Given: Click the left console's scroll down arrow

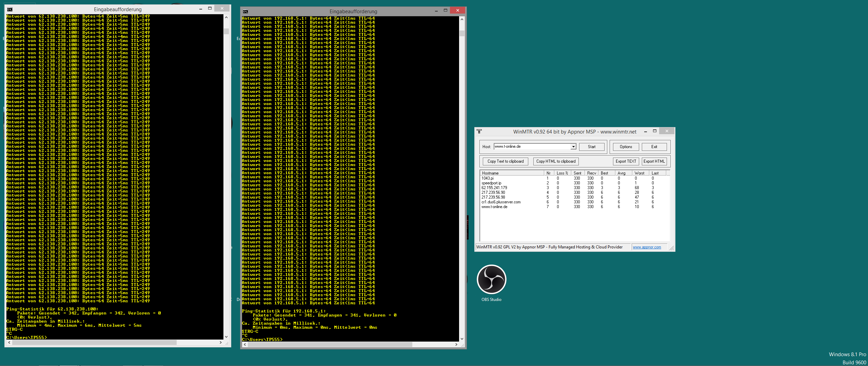Looking at the screenshot, I should tap(226, 337).
